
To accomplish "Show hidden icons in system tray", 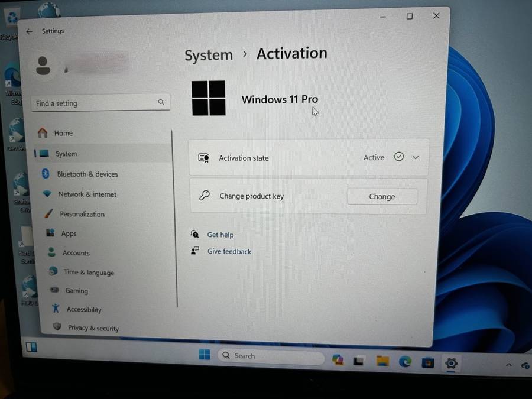I will click(508, 365).
